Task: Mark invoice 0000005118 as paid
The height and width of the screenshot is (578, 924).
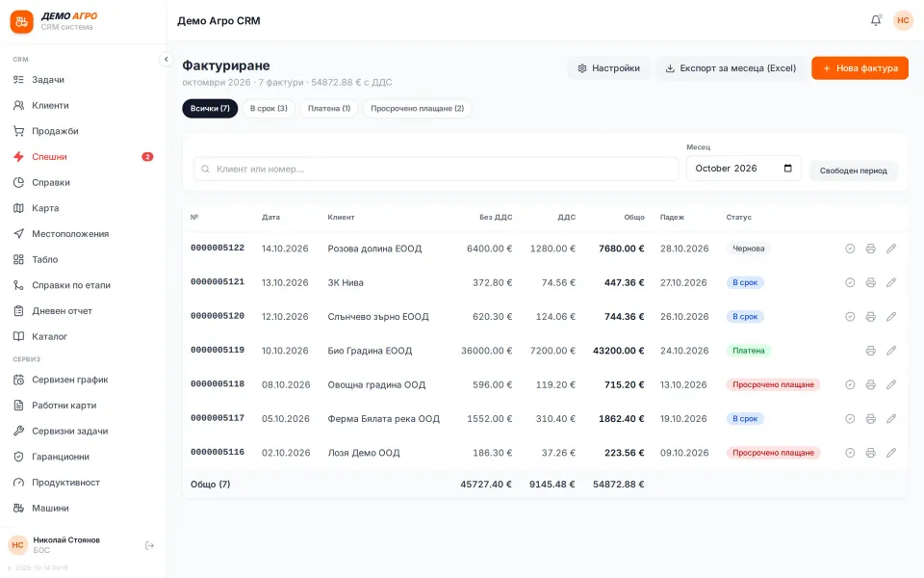Action: [850, 384]
